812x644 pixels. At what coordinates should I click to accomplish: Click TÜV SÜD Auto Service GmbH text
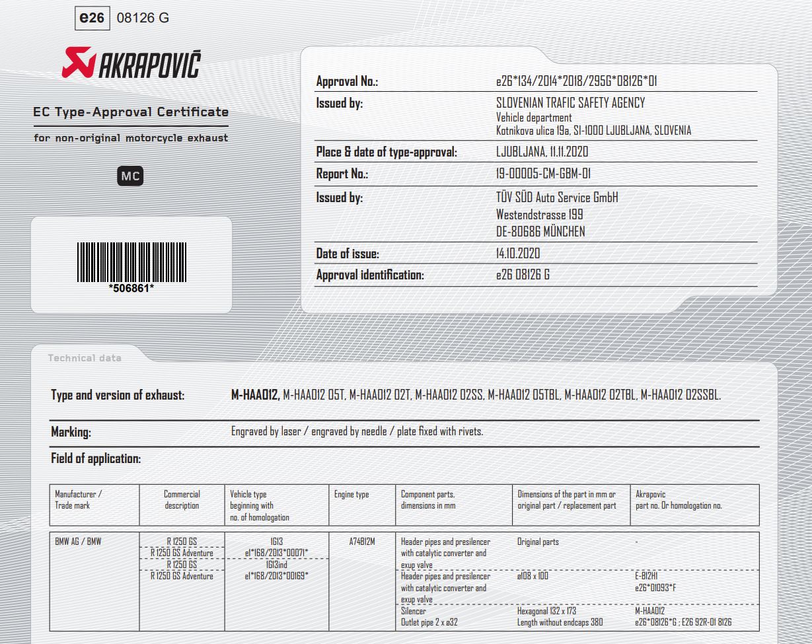pyautogui.click(x=557, y=197)
